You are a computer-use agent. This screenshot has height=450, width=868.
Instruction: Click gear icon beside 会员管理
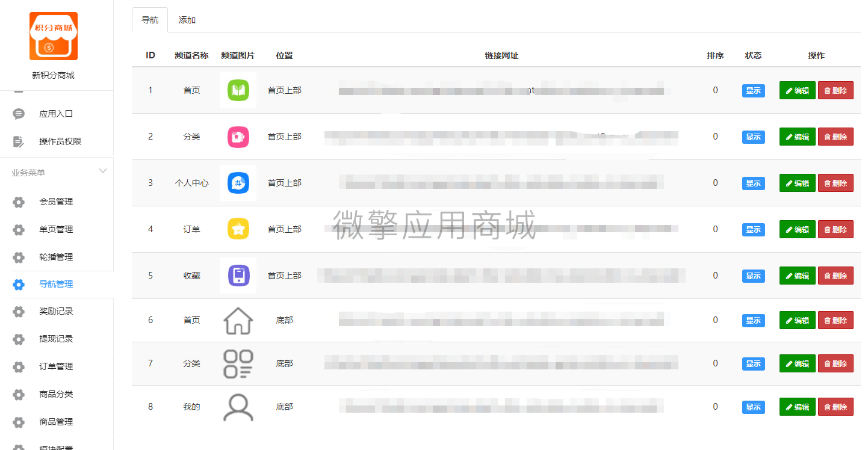coord(19,202)
